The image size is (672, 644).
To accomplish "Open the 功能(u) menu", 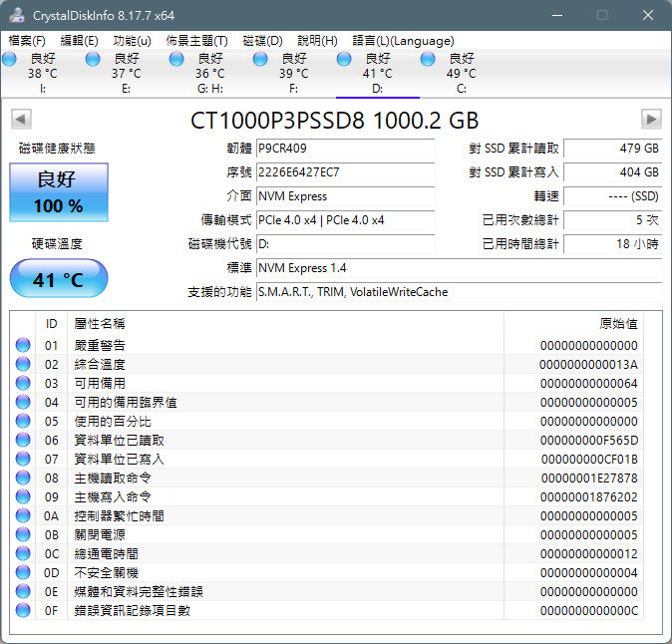I will pyautogui.click(x=133, y=41).
